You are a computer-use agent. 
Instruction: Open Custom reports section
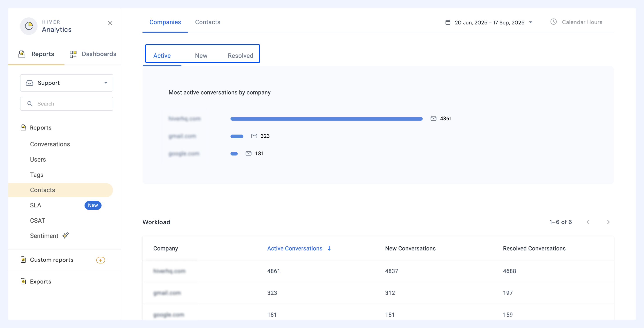pyautogui.click(x=52, y=260)
